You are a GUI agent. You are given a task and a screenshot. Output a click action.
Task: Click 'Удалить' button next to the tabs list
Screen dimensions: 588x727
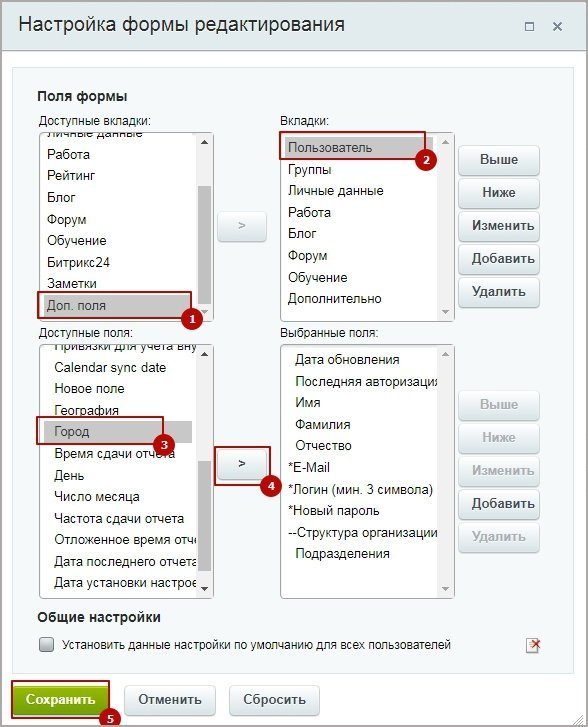coord(499,292)
